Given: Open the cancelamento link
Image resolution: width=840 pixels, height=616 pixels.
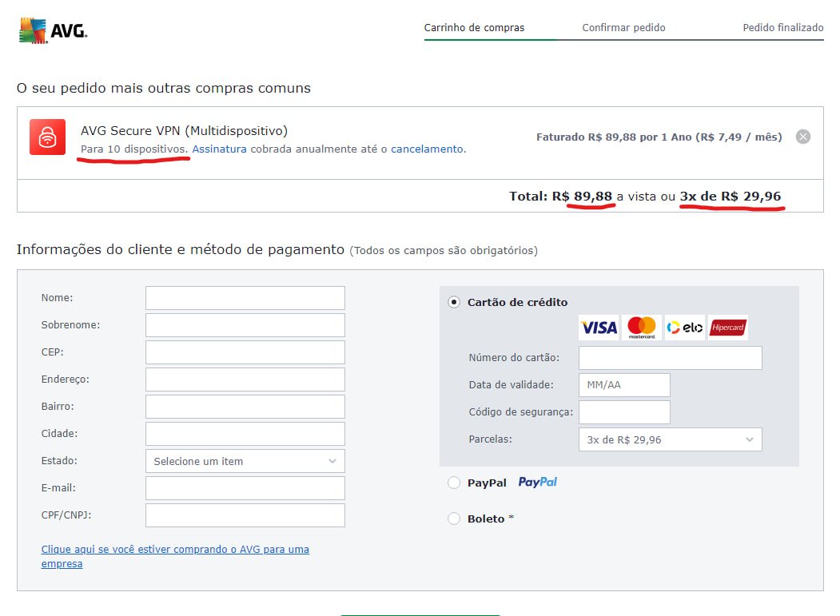Looking at the screenshot, I should (x=427, y=149).
